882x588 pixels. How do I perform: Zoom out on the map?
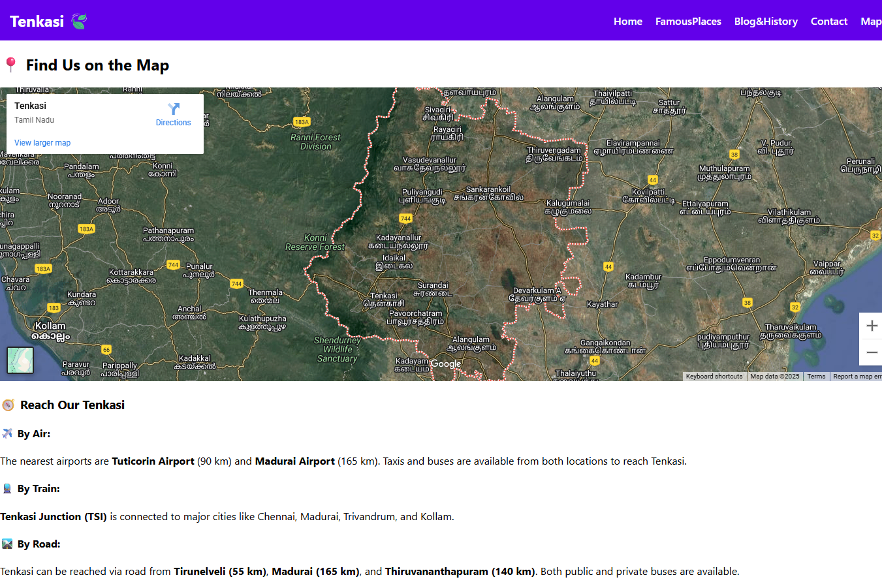(872, 352)
